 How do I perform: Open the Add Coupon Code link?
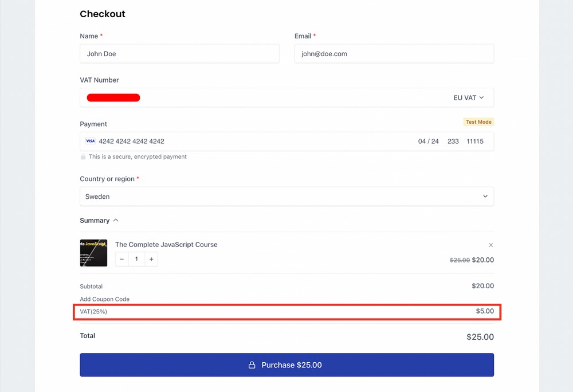click(105, 299)
